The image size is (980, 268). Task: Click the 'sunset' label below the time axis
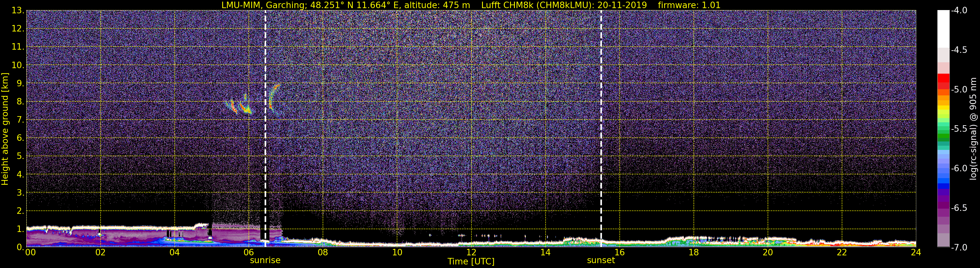tap(601, 261)
